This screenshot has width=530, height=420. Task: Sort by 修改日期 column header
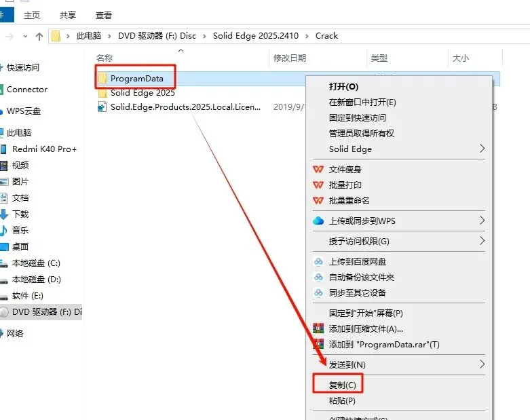290,58
